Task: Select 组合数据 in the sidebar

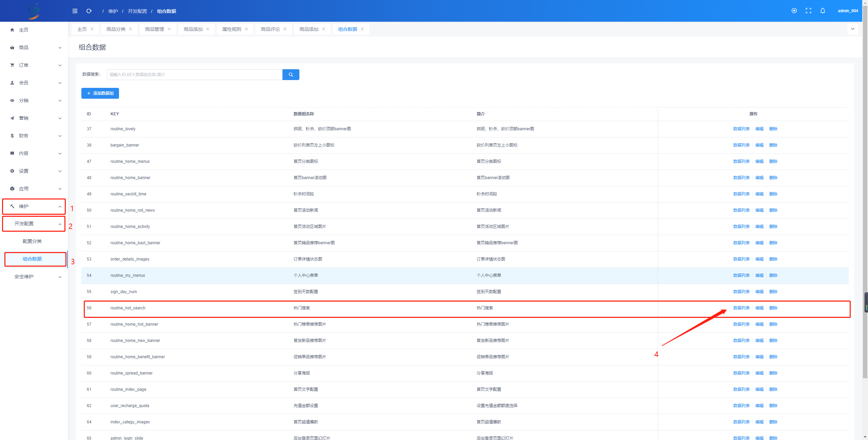Action: tap(32, 259)
